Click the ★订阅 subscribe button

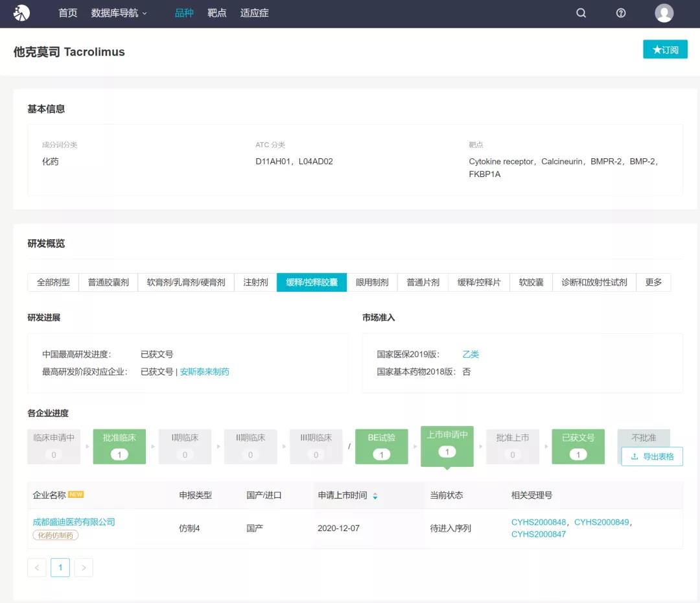tap(665, 50)
